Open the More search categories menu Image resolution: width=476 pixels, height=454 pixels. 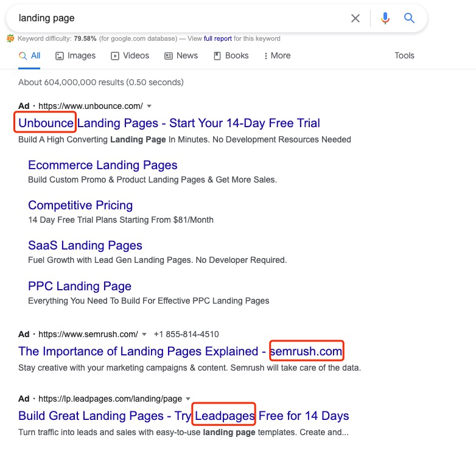pyautogui.click(x=277, y=56)
